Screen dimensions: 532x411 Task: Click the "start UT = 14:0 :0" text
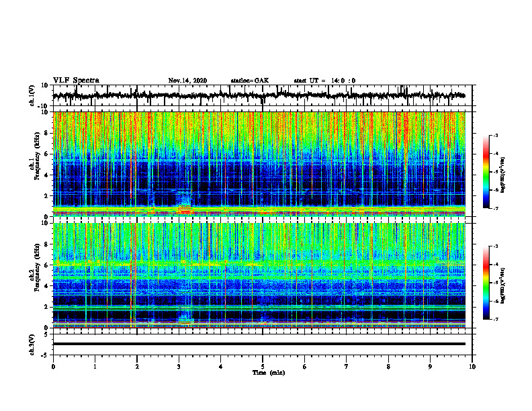tap(324, 81)
